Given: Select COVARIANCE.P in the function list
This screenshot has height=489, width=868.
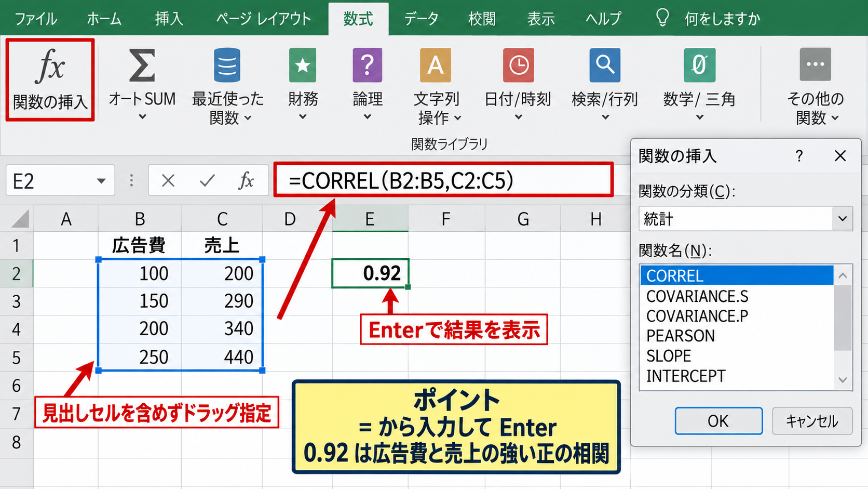Looking at the screenshot, I should tap(737, 316).
